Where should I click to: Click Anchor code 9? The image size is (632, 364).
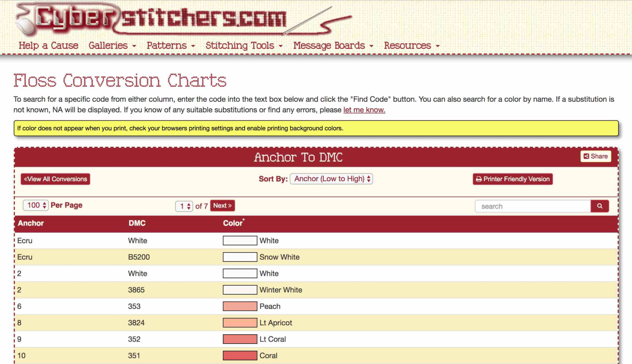20,339
